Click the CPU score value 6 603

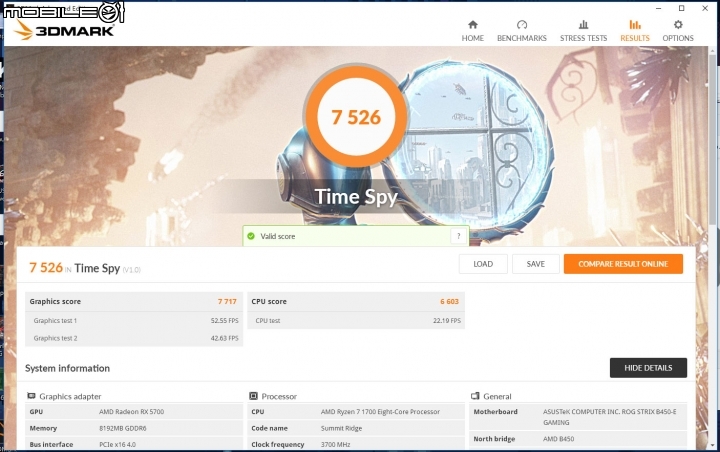(x=450, y=302)
